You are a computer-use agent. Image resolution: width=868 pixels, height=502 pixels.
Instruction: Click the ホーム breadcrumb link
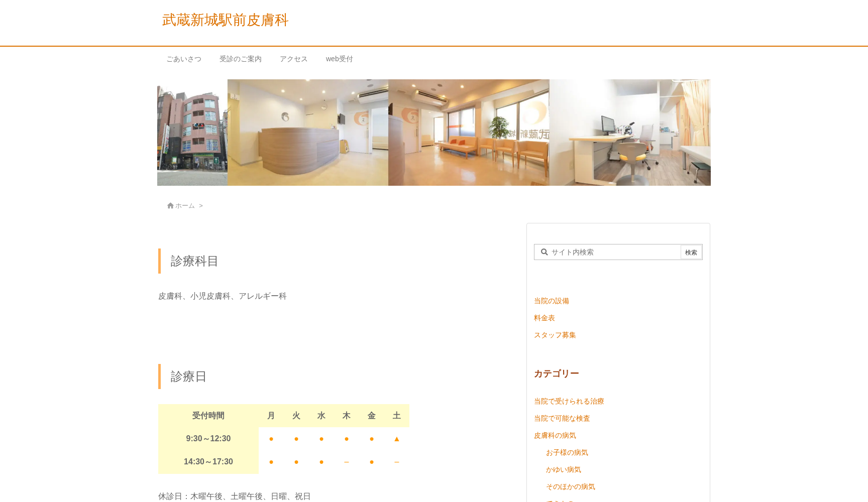pos(185,205)
